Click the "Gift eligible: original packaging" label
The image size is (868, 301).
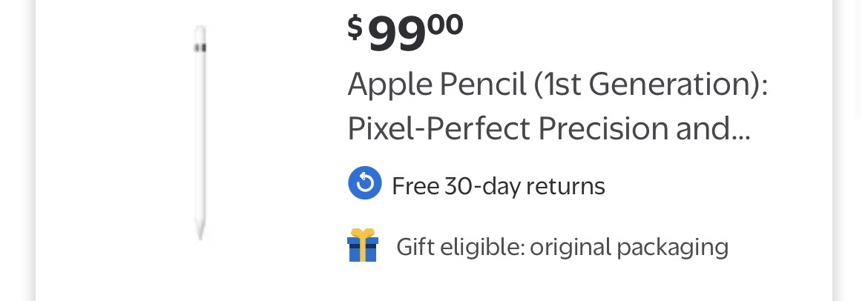pyautogui.click(x=562, y=246)
